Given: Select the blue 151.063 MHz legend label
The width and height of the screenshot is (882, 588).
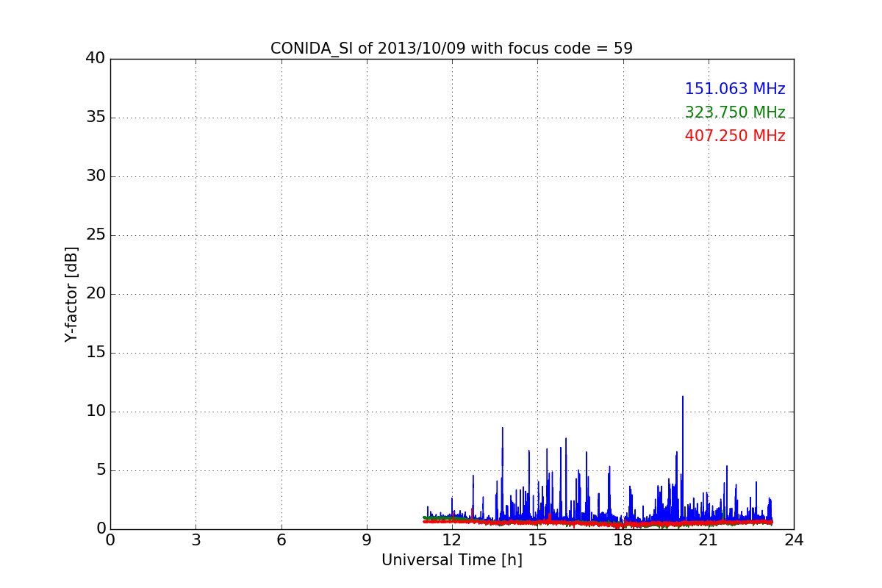Looking at the screenshot, I should tap(735, 89).
